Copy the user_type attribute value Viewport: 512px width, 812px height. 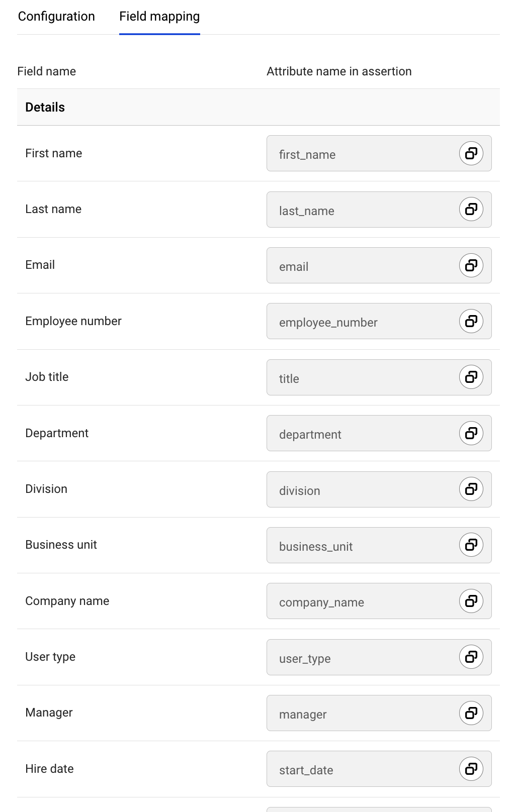[x=471, y=657]
